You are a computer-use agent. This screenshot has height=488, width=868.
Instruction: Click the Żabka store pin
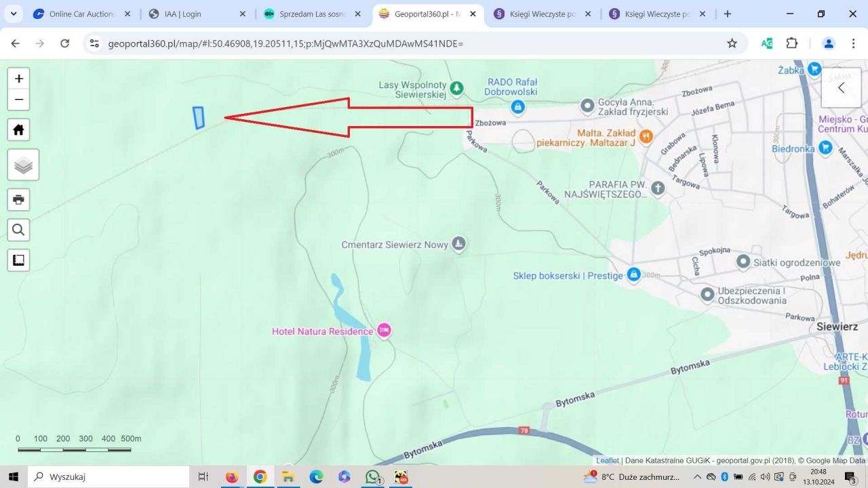[814, 69]
